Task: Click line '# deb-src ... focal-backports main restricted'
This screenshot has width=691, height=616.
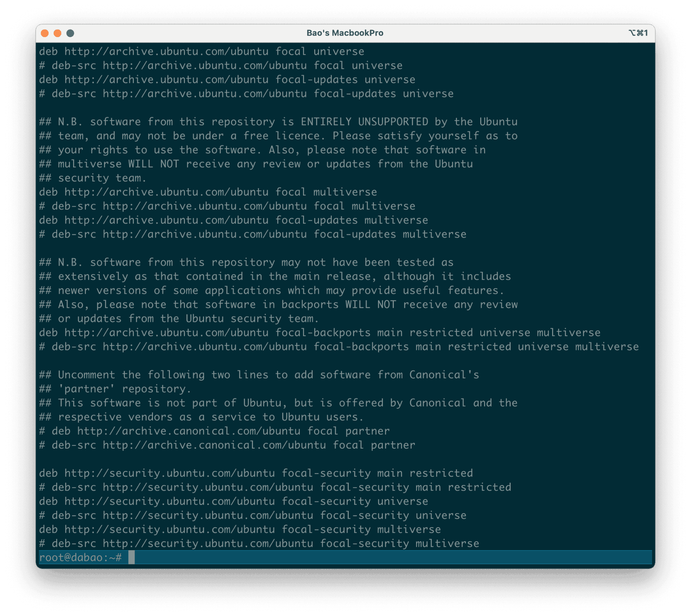Action: pyautogui.click(x=339, y=346)
